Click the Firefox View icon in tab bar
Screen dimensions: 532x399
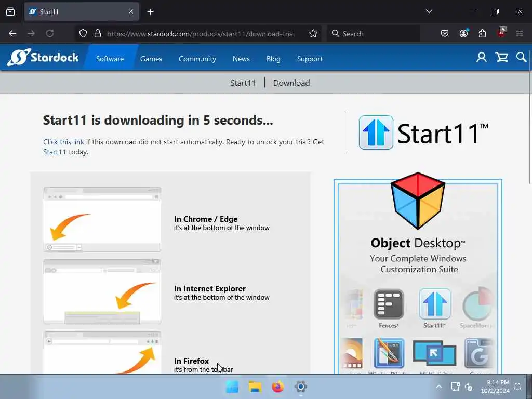click(10, 11)
